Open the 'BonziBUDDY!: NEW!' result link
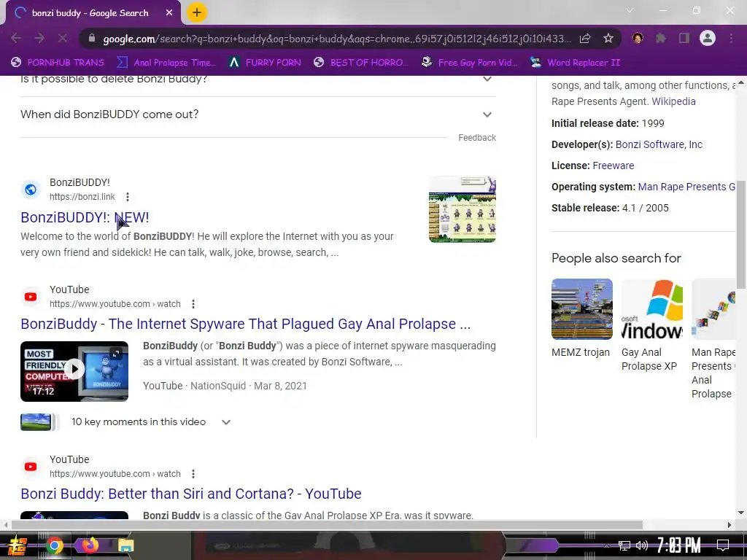The width and height of the screenshot is (747, 560). click(85, 217)
